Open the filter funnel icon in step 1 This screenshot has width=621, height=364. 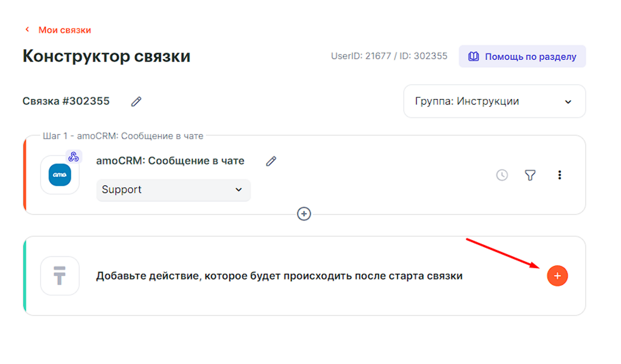pos(530,175)
